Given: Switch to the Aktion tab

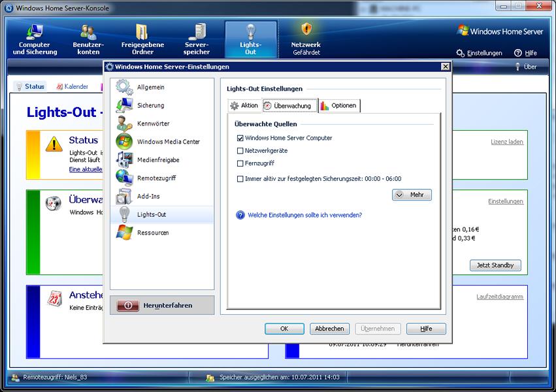Looking at the screenshot, I should pyautogui.click(x=244, y=106).
